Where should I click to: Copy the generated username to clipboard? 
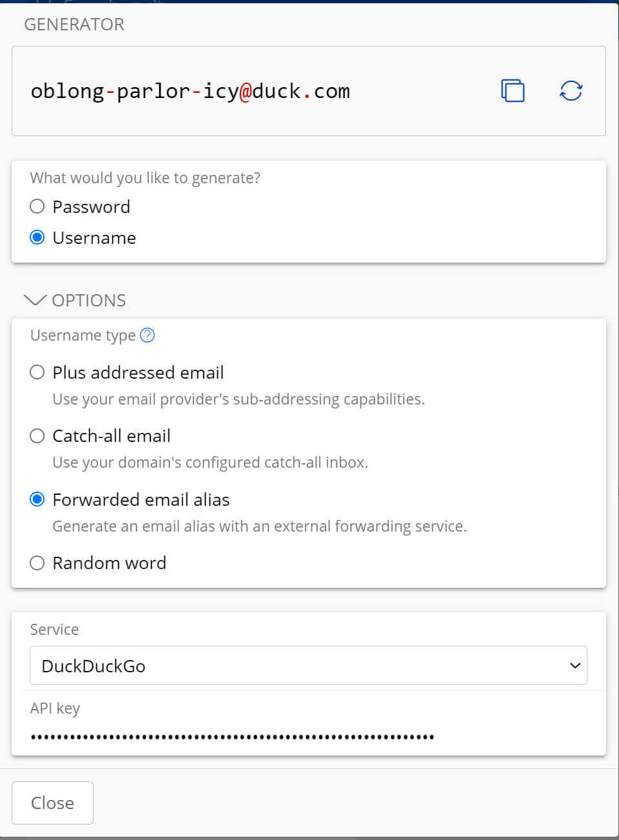tap(513, 91)
